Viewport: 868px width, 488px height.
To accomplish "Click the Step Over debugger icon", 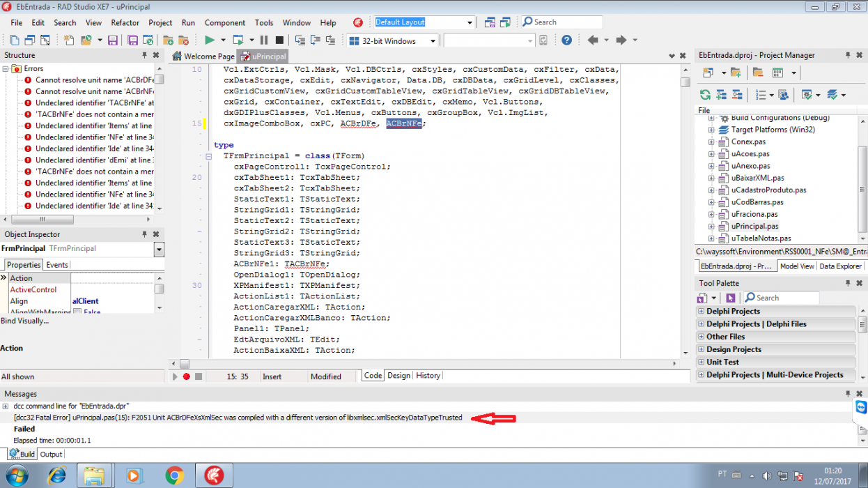I will [317, 40].
